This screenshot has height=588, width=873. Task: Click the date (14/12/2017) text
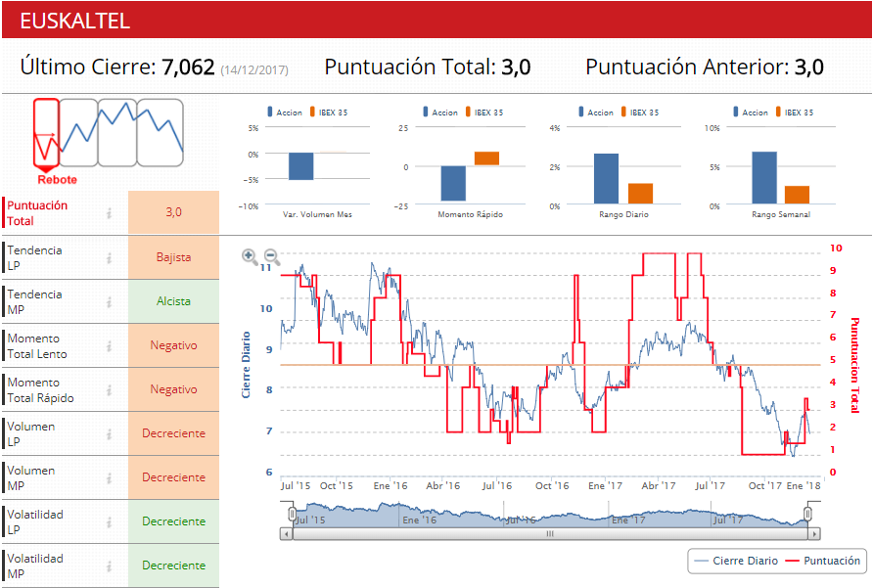[254, 70]
